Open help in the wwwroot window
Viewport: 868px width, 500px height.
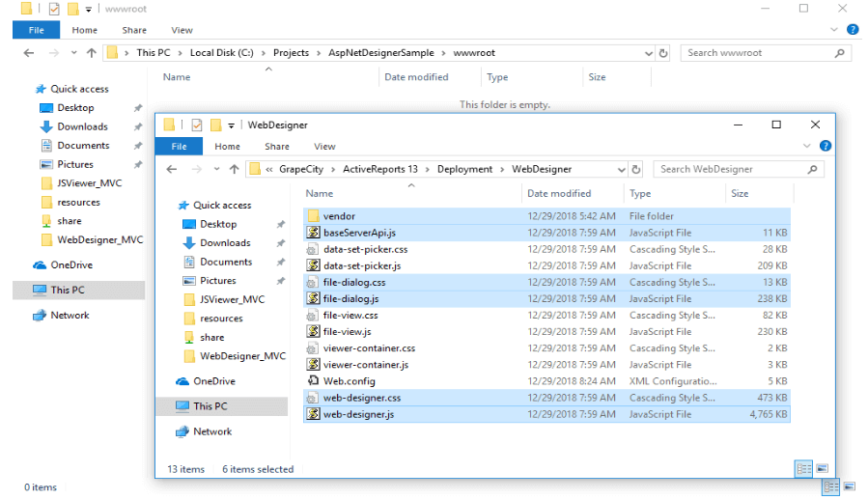[x=853, y=29]
